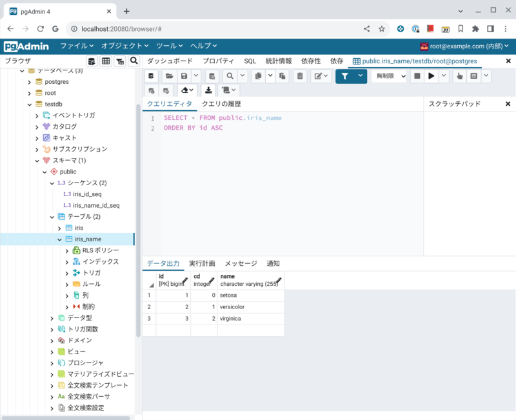Select the iris_id_seq sequence in tree
Image resolution: width=516 pixels, height=420 pixels.
point(86,194)
